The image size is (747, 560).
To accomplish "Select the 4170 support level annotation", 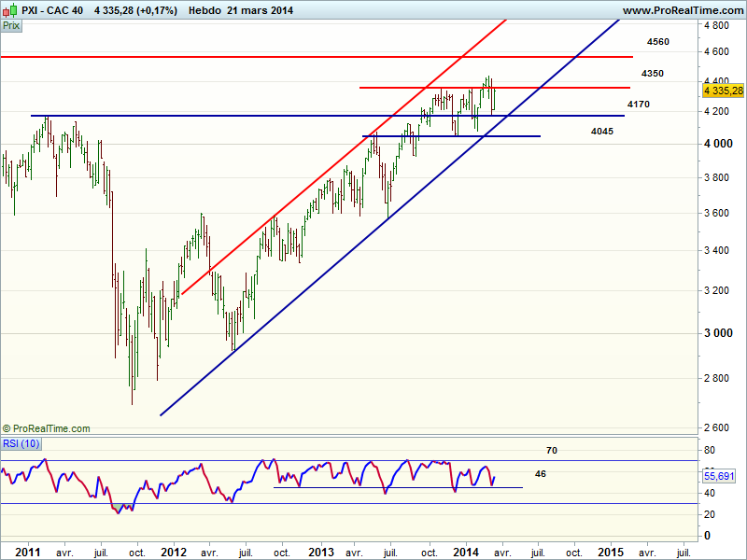I will (x=639, y=104).
